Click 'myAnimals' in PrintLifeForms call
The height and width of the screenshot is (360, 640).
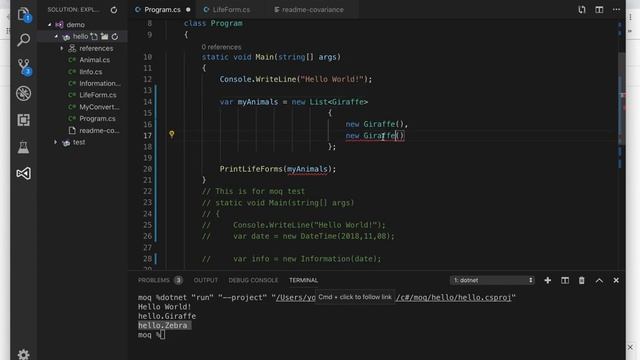click(x=307, y=169)
